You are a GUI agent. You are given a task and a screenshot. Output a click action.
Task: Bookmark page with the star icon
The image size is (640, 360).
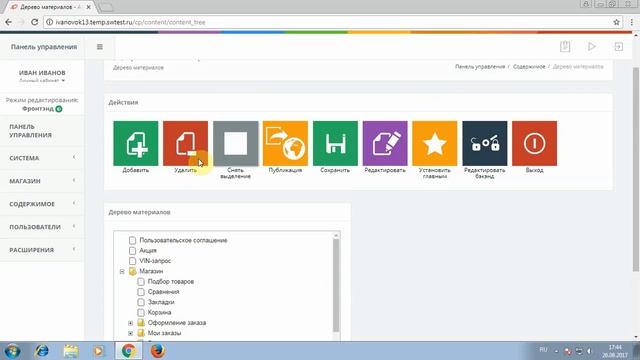pos(616,22)
